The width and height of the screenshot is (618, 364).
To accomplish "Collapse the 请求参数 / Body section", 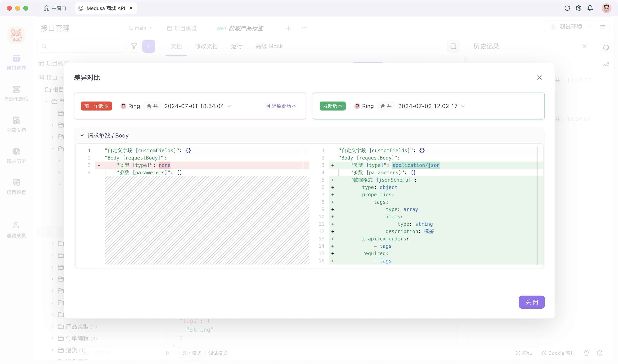I will coord(82,135).
